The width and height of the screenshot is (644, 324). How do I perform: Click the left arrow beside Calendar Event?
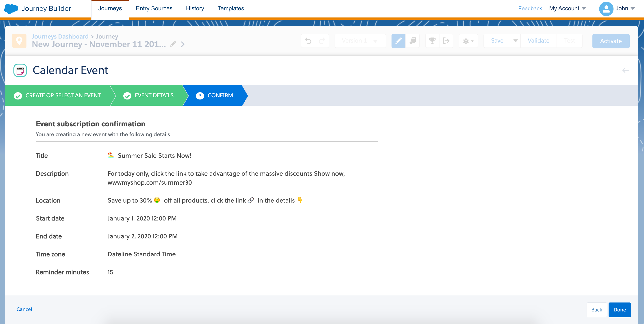tap(625, 70)
